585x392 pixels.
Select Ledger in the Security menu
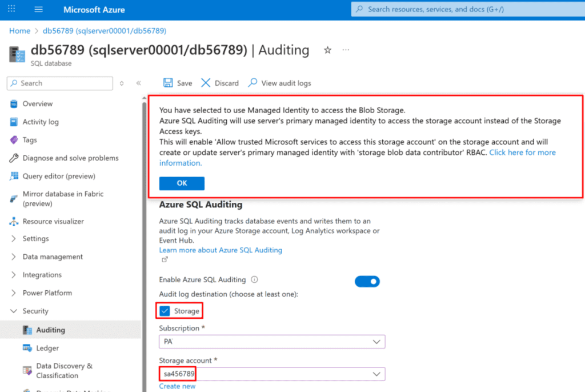[47, 348]
